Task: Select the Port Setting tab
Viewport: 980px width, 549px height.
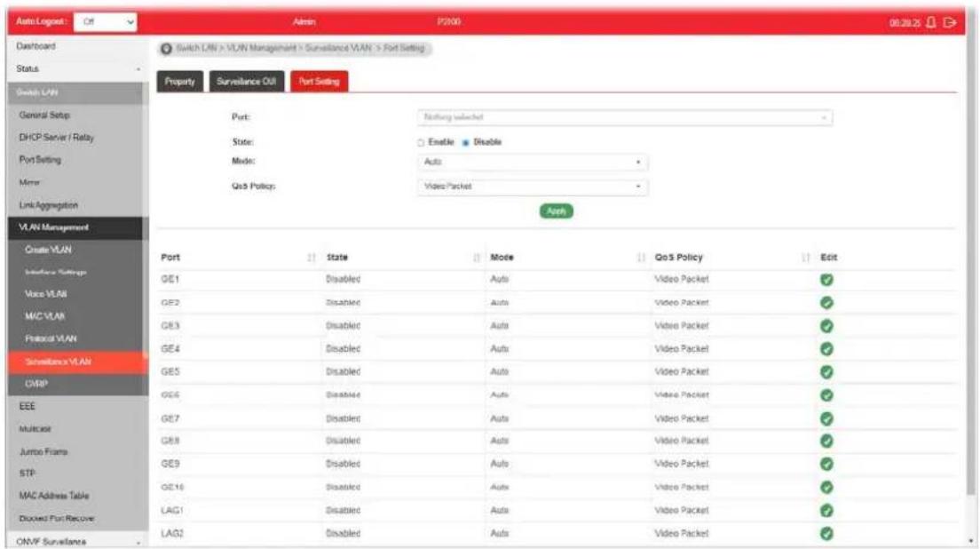Action: click(319, 82)
